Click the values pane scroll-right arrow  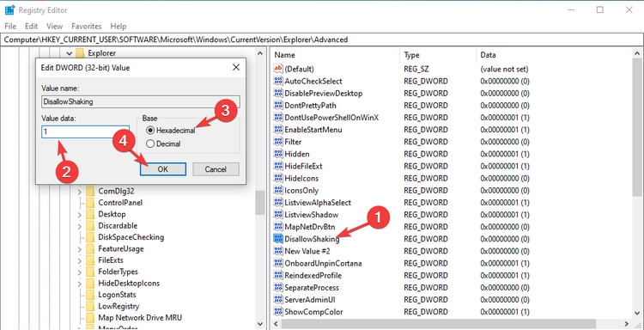[626, 323]
